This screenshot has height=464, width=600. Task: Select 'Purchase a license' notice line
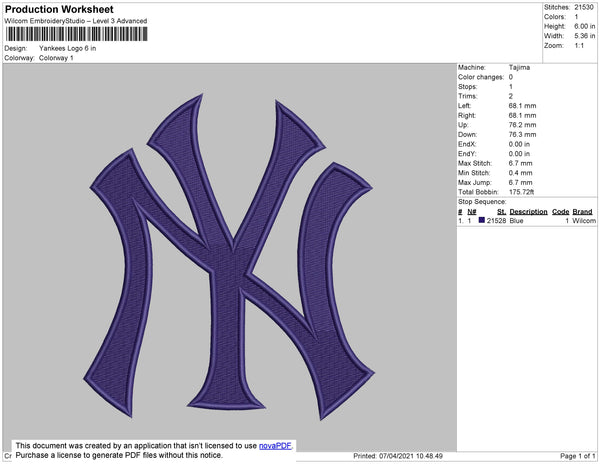click(119, 455)
